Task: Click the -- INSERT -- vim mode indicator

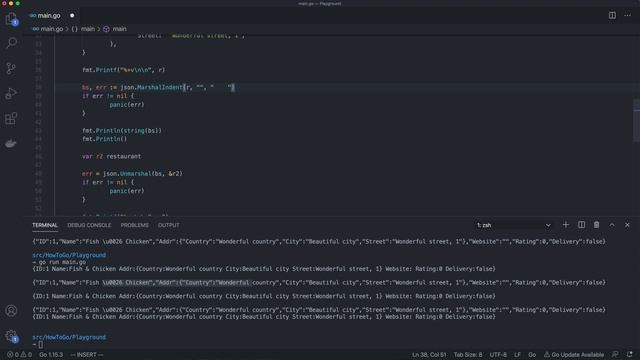Action: pyautogui.click(x=87, y=355)
